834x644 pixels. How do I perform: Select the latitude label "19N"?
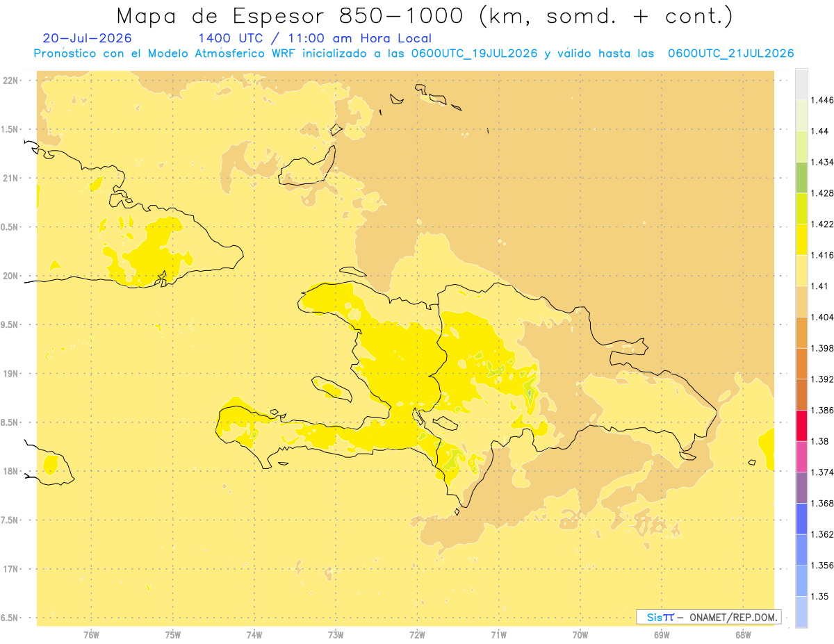(x=11, y=374)
